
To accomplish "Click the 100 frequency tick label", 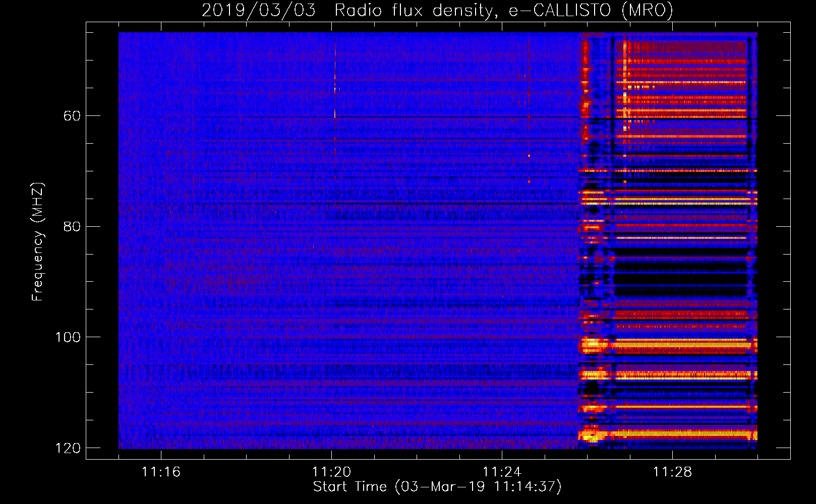I will tap(68, 337).
